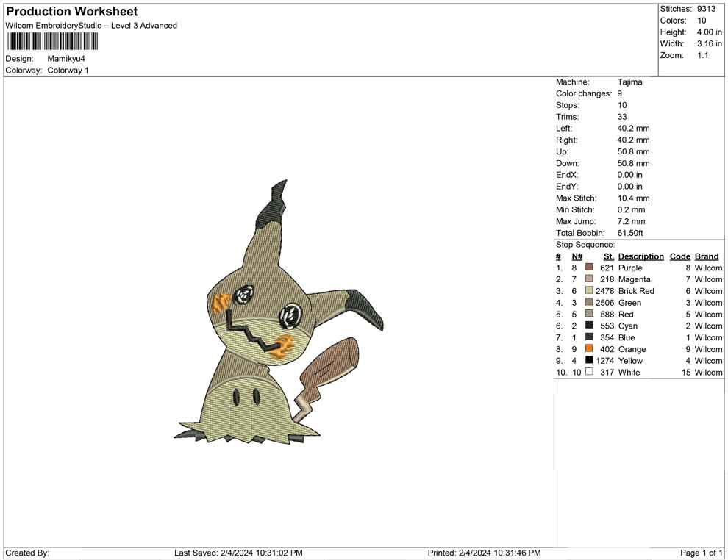Viewport: 728px width, 560px height.
Task: Click the Up value '50.8 mm'
Action: click(x=633, y=151)
